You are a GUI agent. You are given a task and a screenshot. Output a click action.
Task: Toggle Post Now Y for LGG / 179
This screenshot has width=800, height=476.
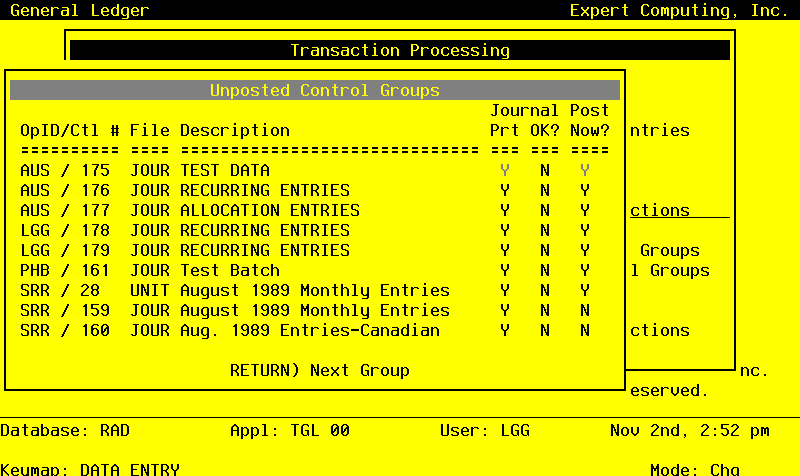(585, 250)
